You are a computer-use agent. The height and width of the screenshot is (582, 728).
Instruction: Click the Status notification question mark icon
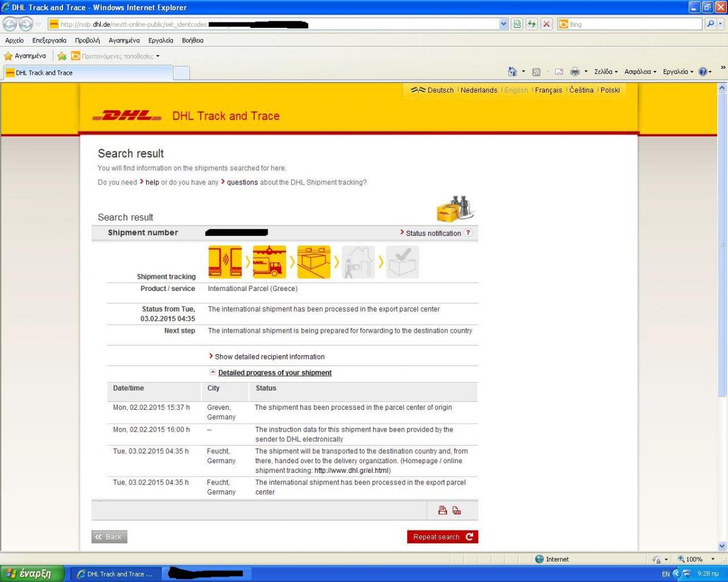(x=468, y=233)
